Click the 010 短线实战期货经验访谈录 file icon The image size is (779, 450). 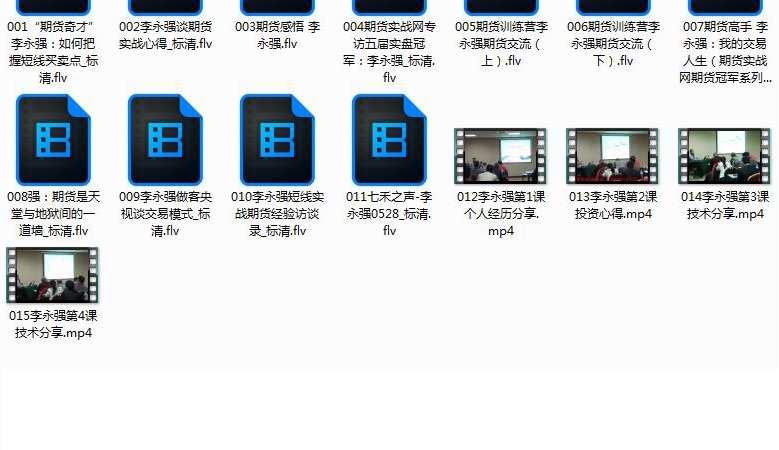(277, 140)
